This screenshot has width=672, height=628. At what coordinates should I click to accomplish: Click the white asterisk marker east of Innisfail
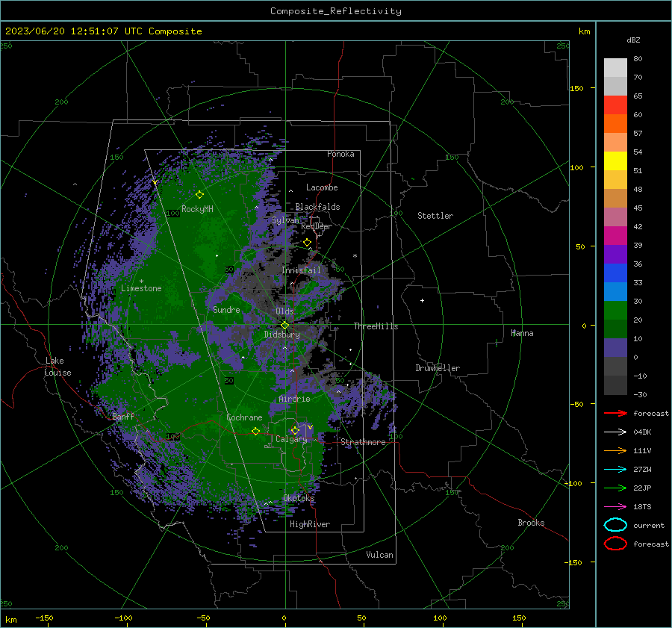click(x=355, y=256)
